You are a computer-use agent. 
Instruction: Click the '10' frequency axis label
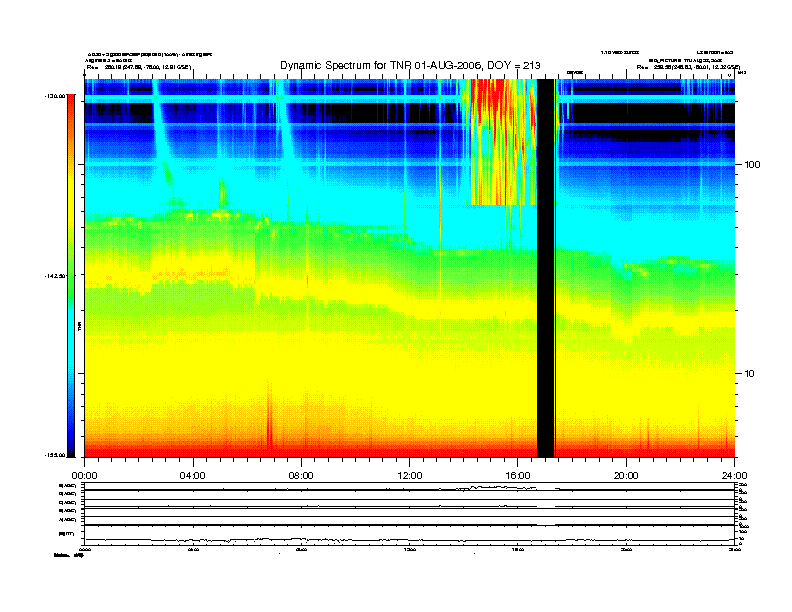click(750, 374)
